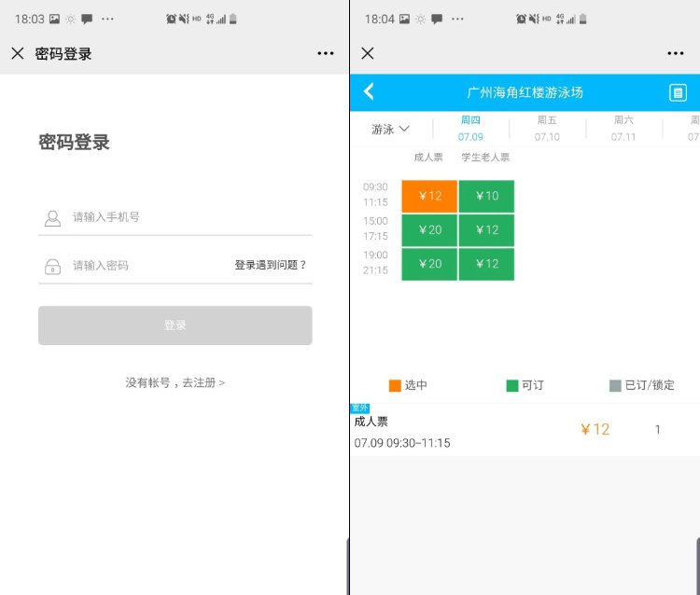Click the 19:00 21:15 time row label
Viewport: 700px width, 595px height.
(x=375, y=262)
